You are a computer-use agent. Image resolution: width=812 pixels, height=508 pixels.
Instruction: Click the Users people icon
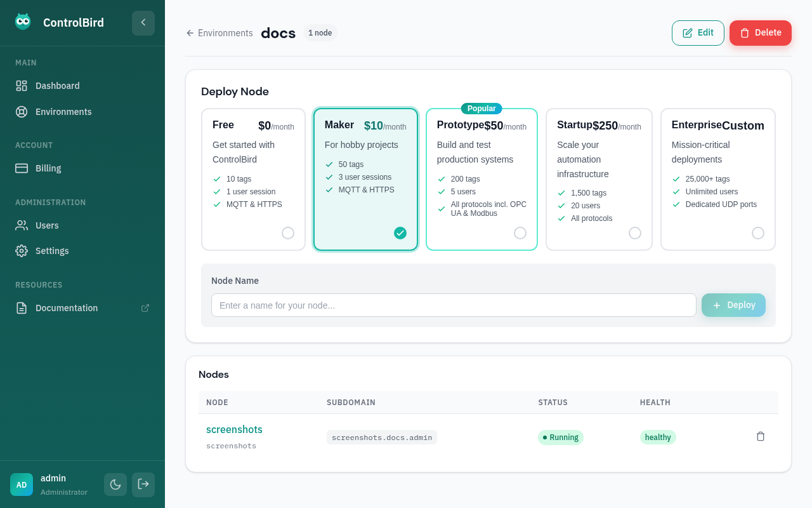pos(22,225)
